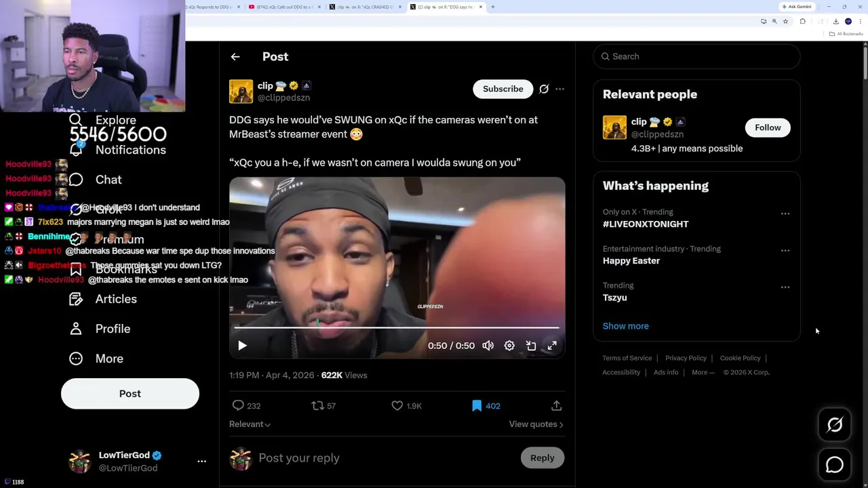Open more options for Tszyu trend
Screen dimensions: 868x488
[x=785, y=287]
